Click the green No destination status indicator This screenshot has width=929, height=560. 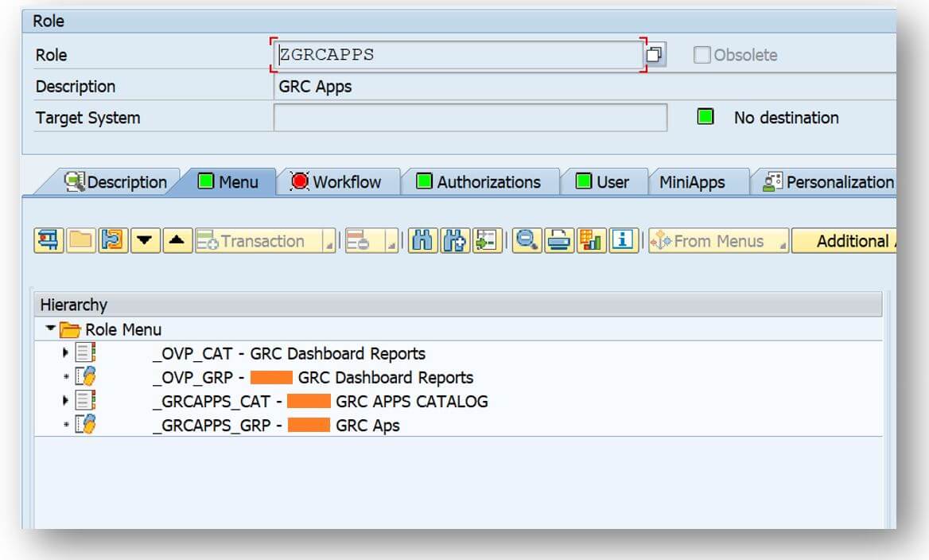point(705,117)
